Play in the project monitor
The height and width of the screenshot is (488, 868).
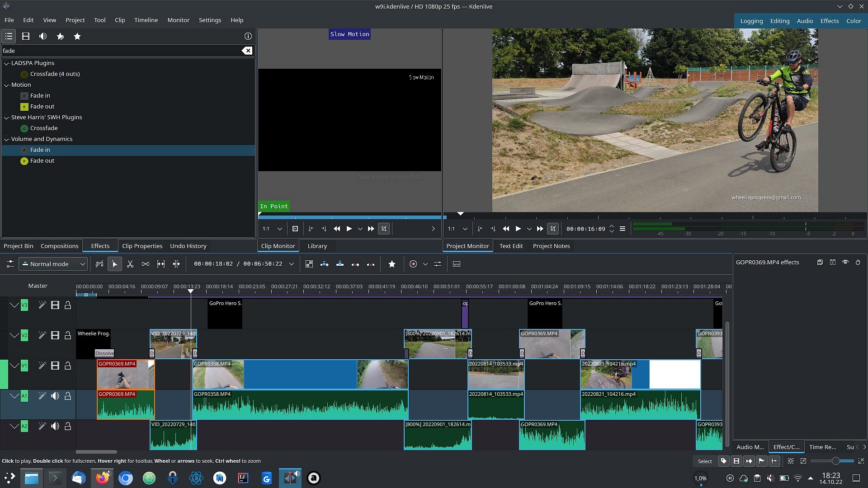point(518,229)
